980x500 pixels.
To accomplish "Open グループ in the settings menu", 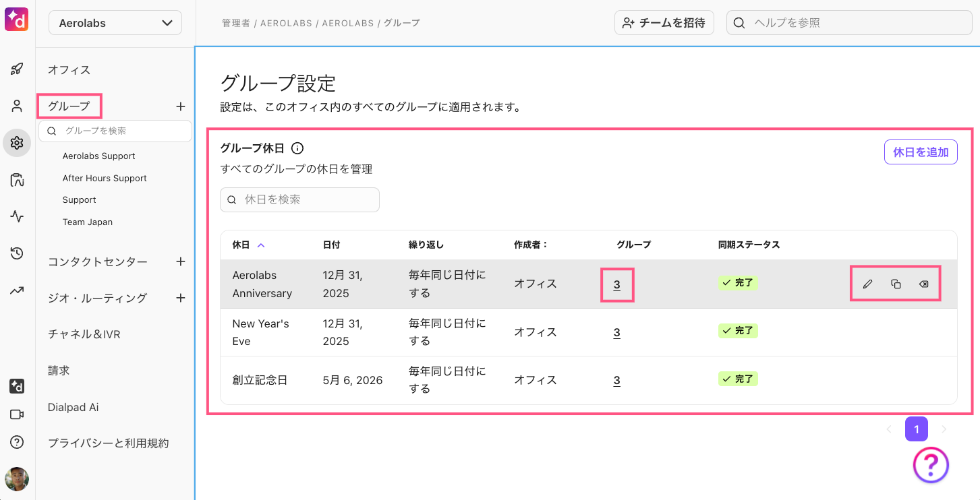I will pyautogui.click(x=69, y=106).
